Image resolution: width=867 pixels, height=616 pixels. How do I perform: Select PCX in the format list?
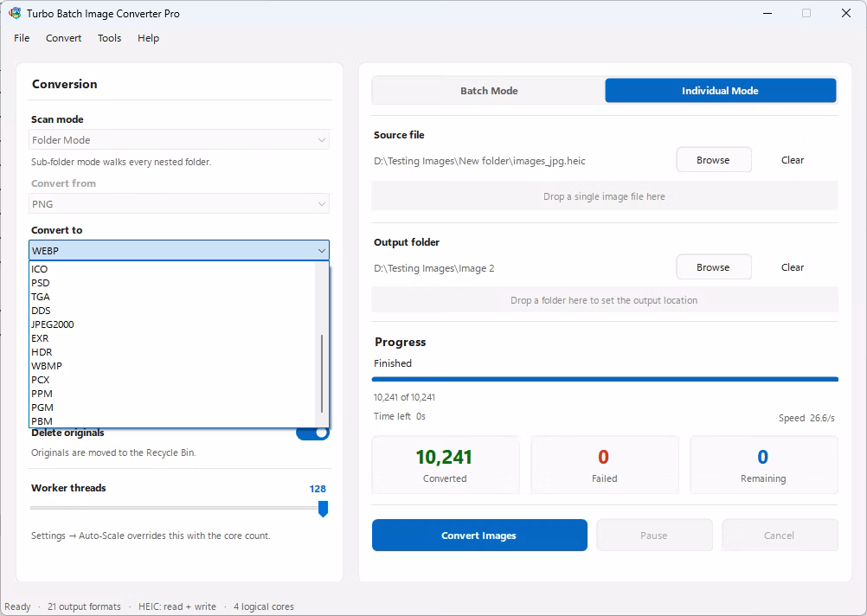tap(172, 380)
